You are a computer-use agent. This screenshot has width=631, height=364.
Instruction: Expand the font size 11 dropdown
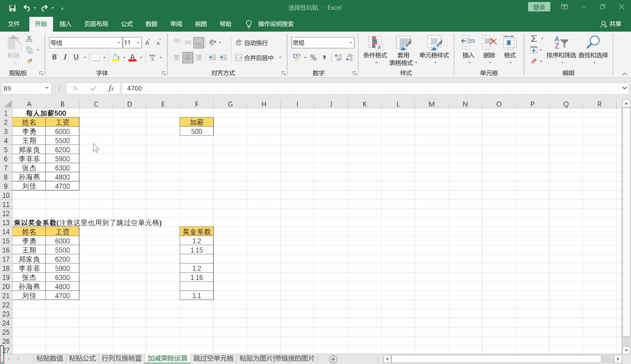pyautogui.click(x=138, y=43)
